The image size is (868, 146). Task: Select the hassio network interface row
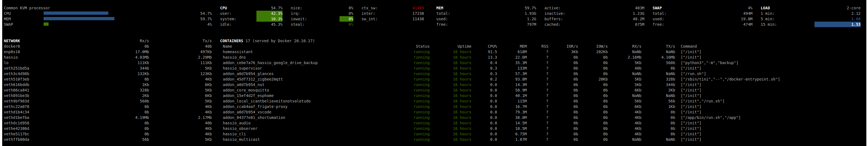click(x=108, y=58)
